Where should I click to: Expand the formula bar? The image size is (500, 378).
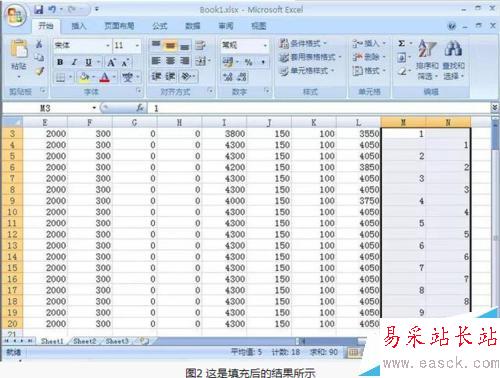pyautogui.click(x=495, y=107)
